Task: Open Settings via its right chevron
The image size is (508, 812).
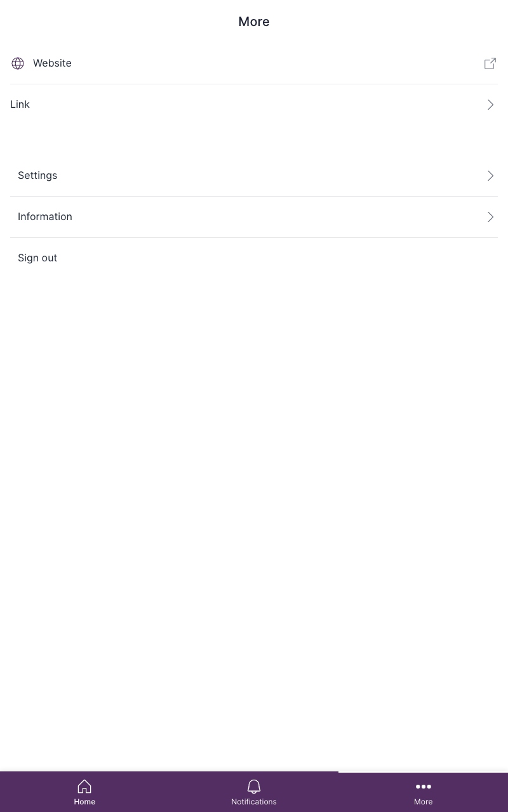Action: click(491, 176)
